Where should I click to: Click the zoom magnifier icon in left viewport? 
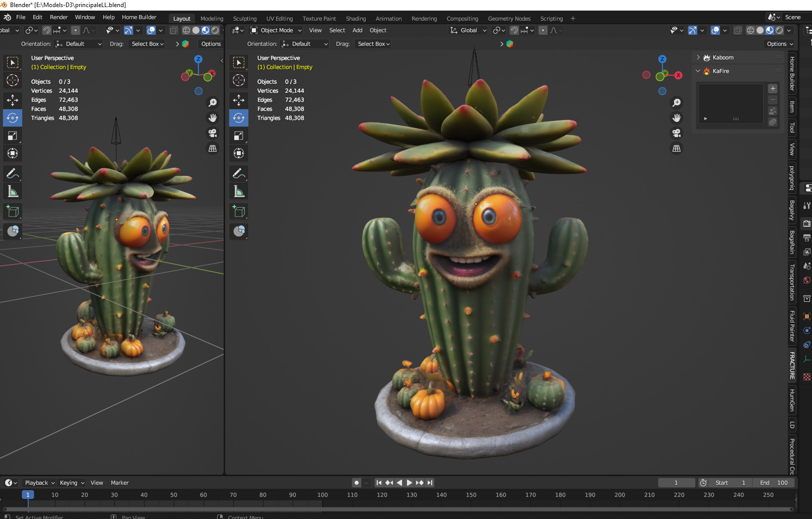(x=213, y=103)
